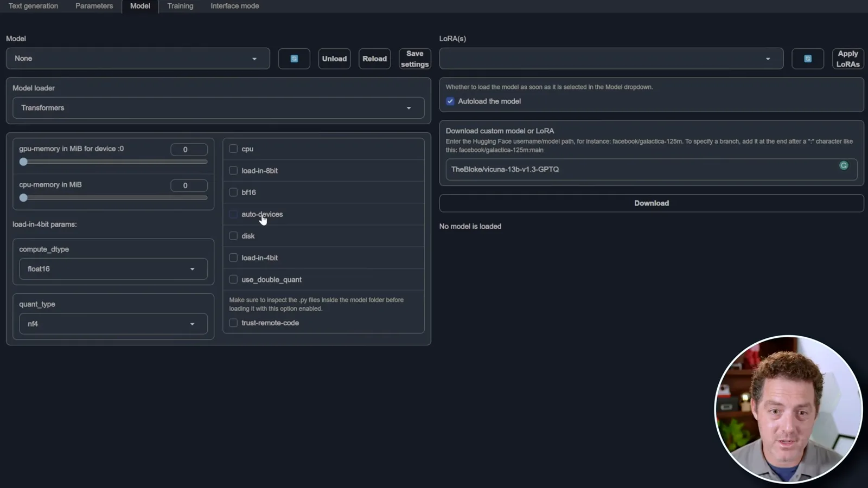The height and width of the screenshot is (488, 868).
Task: Refresh the LoRA list icon button
Action: 807,59
